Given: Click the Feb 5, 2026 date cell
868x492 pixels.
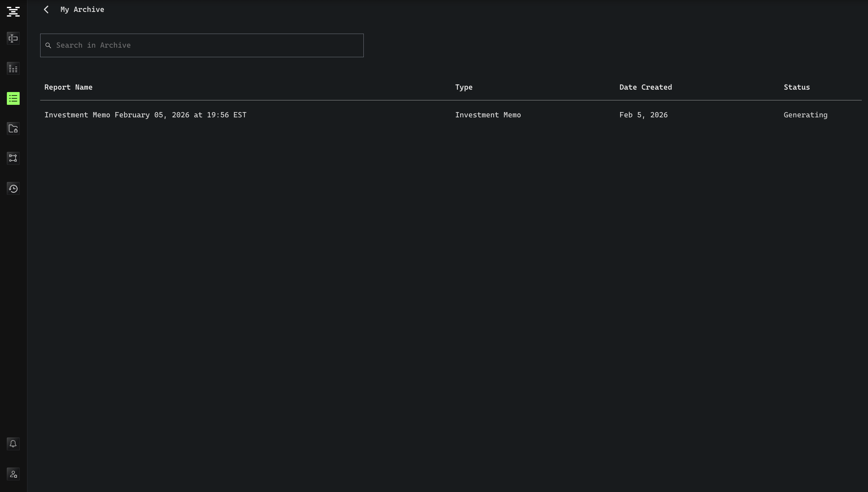Looking at the screenshot, I should (x=643, y=115).
